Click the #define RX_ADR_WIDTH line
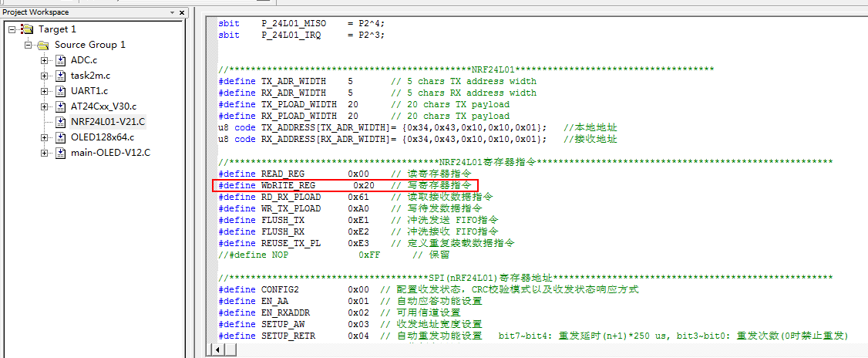Viewport: 868px width, 358px height. [x=377, y=93]
